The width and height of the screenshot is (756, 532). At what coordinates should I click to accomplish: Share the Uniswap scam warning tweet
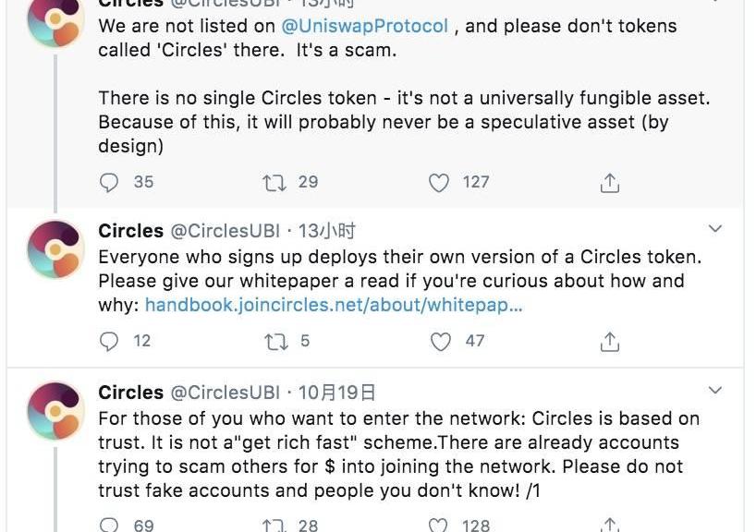[609, 183]
